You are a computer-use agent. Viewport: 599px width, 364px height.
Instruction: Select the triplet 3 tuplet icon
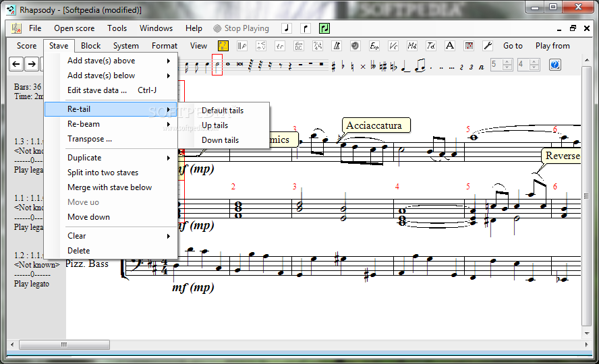tap(471, 67)
